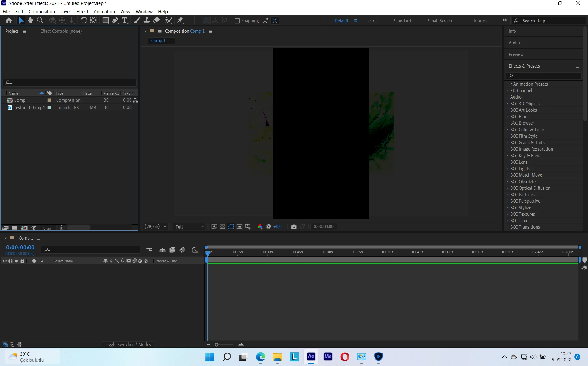Select the Hand tool
The image size is (588, 366).
(30, 21)
